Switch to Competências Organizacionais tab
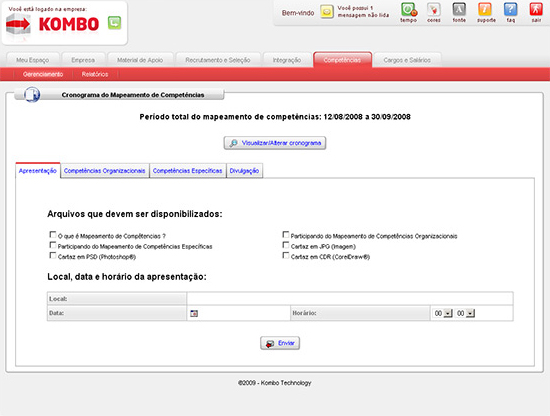The height and width of the screenshot is (416, 550). [105, 171]
